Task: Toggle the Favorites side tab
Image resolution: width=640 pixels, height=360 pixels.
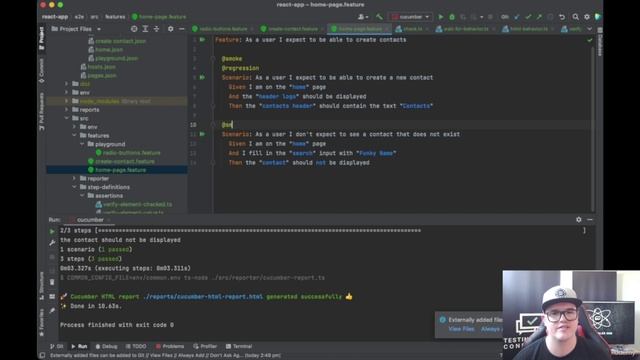Action: [41, 322]
